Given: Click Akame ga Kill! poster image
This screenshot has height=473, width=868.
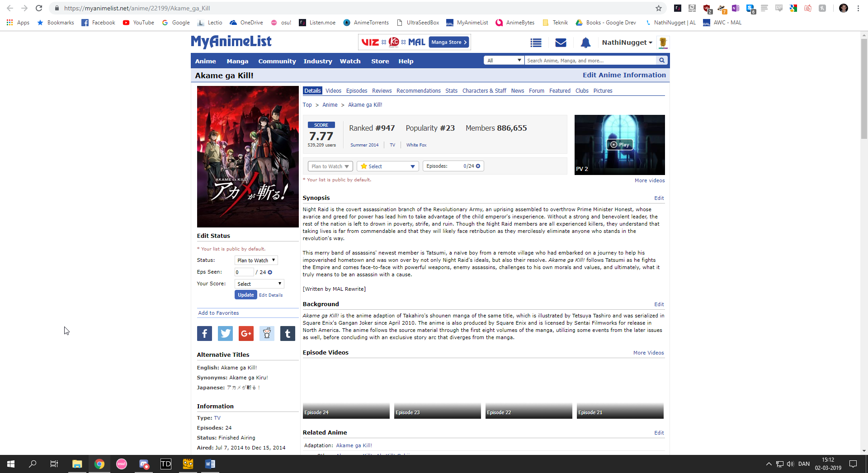Looking at the screenshot, I should pos(248,156).
